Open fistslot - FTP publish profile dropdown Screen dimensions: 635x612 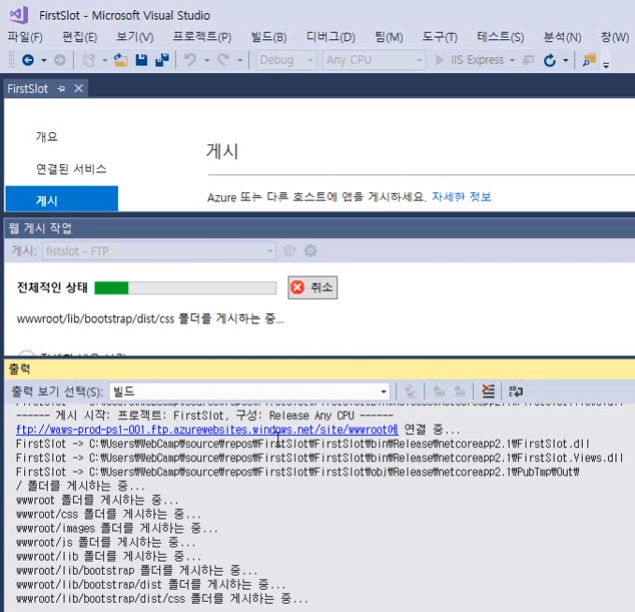tap(159, 251)
